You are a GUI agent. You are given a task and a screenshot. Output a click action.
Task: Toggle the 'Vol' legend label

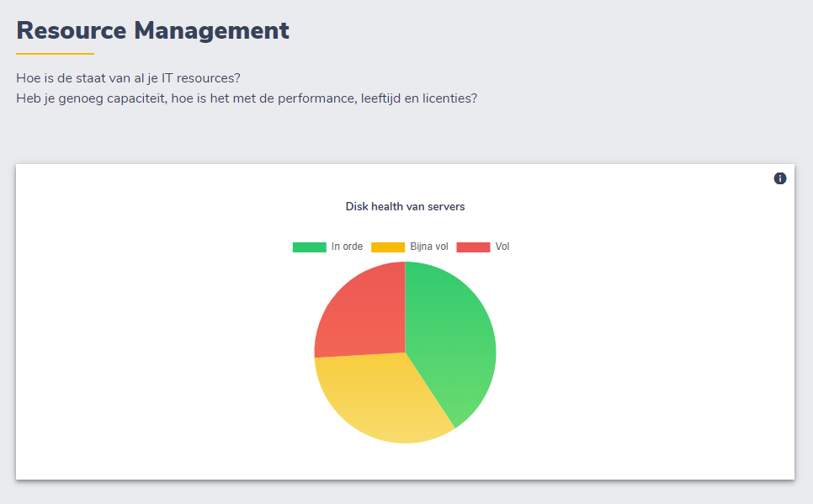[x=502, y=247]
